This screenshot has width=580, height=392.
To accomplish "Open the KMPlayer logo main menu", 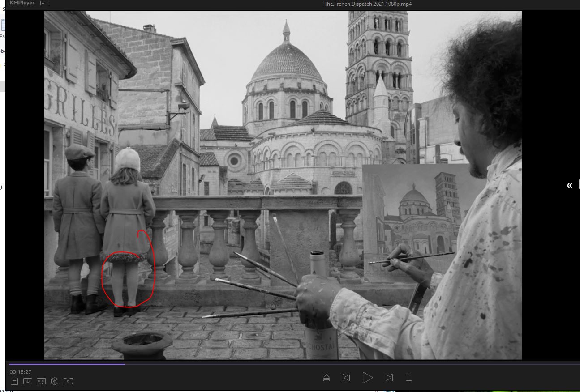I will click(21, 3).
